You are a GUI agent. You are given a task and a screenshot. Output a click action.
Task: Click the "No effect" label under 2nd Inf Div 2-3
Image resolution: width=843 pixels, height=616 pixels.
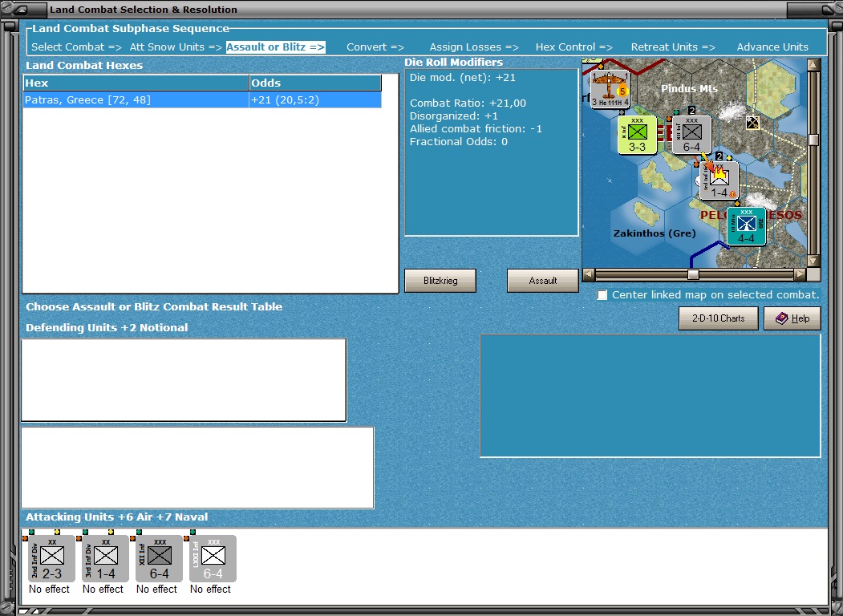tap(49, 589)
